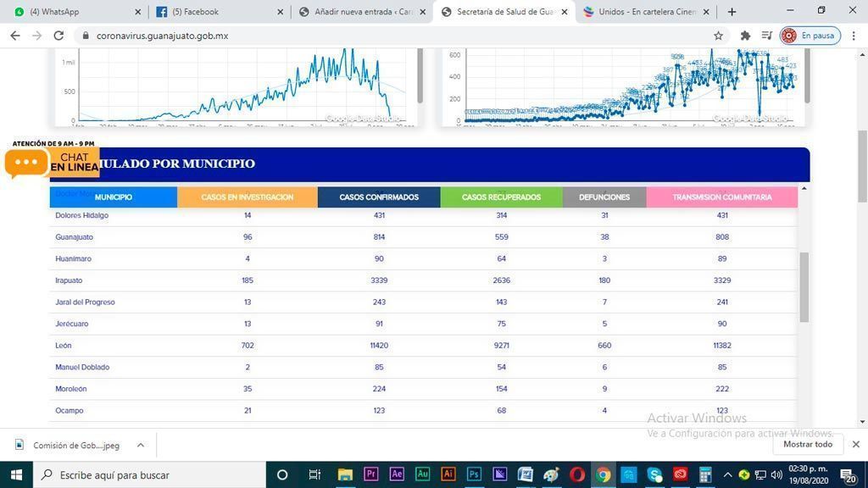868x488 pixels.
Task: Open the media control icon in toolbar
Action: coord(766,36)
